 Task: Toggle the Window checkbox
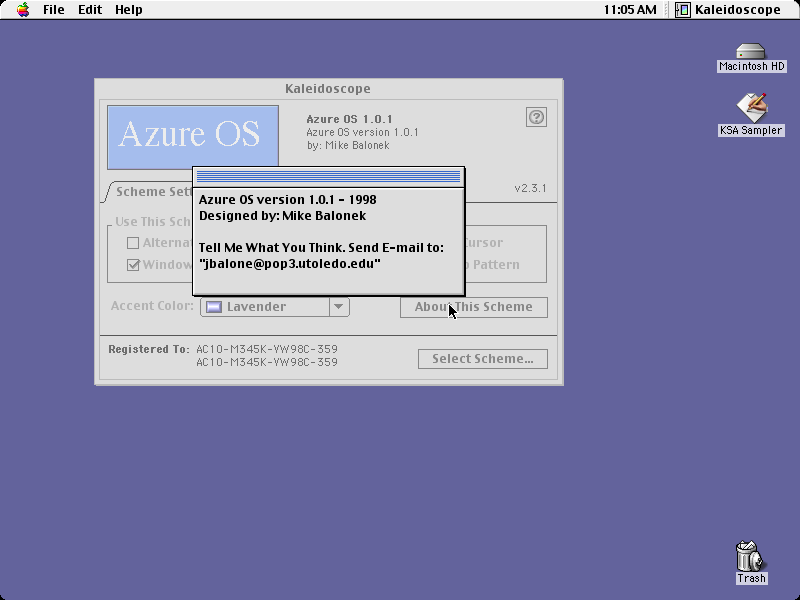(133, 265)
